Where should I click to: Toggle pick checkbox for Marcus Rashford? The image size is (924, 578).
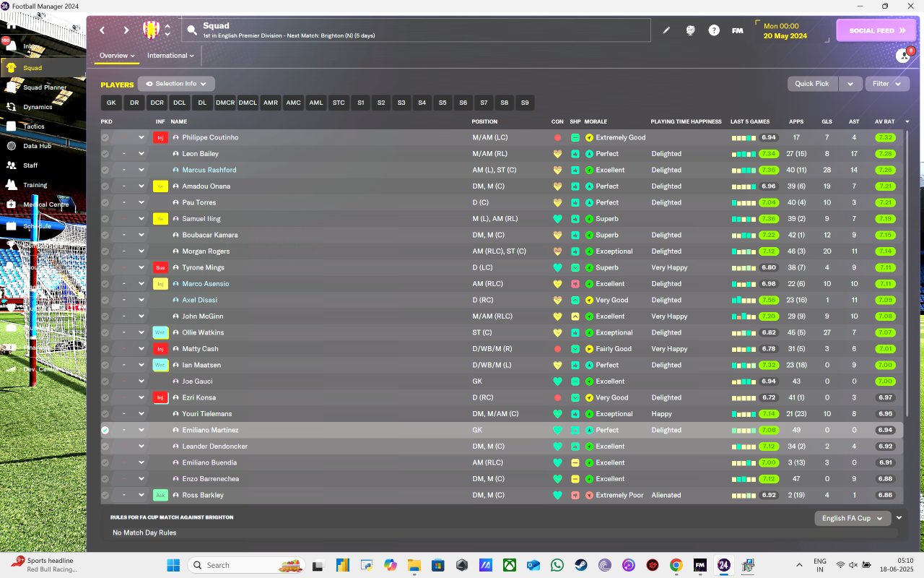click(105, 170)
